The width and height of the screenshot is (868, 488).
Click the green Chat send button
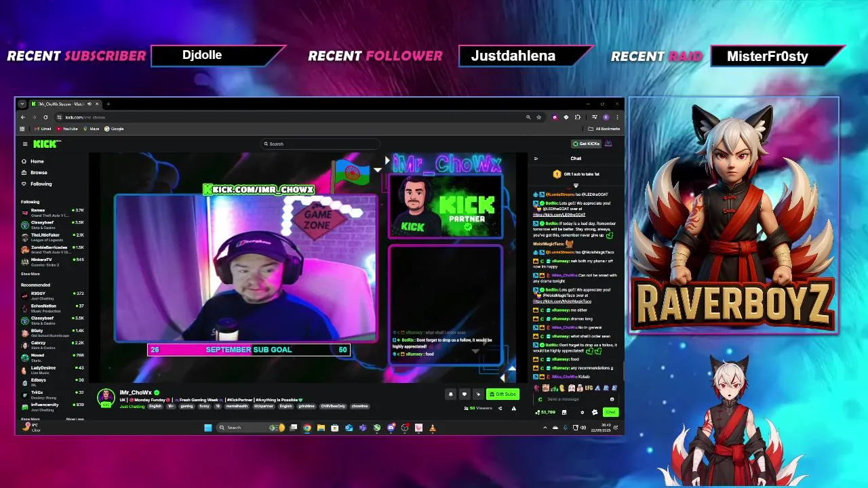[610, 412]
